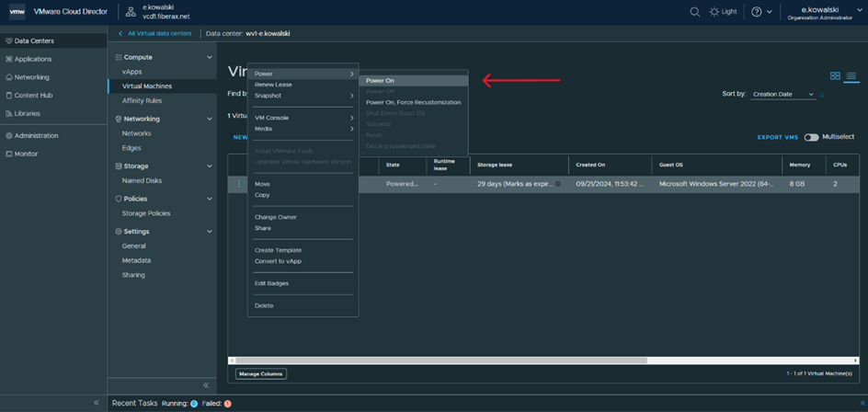Select Power On from the submenu
Viewport: 868px width, 412px height.
click(x=380, y=81)
